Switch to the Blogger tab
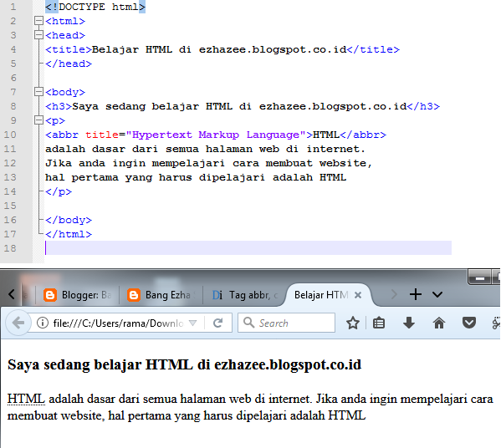501x448 pixels. coord(77,295)
